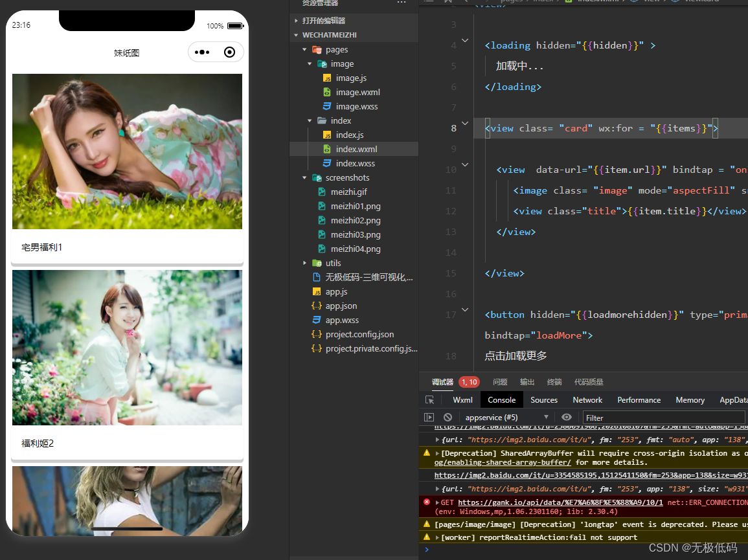748x560 pixels.
Task: Switch to the 代码质量 panel tab
Action: [x=589, y=382]
